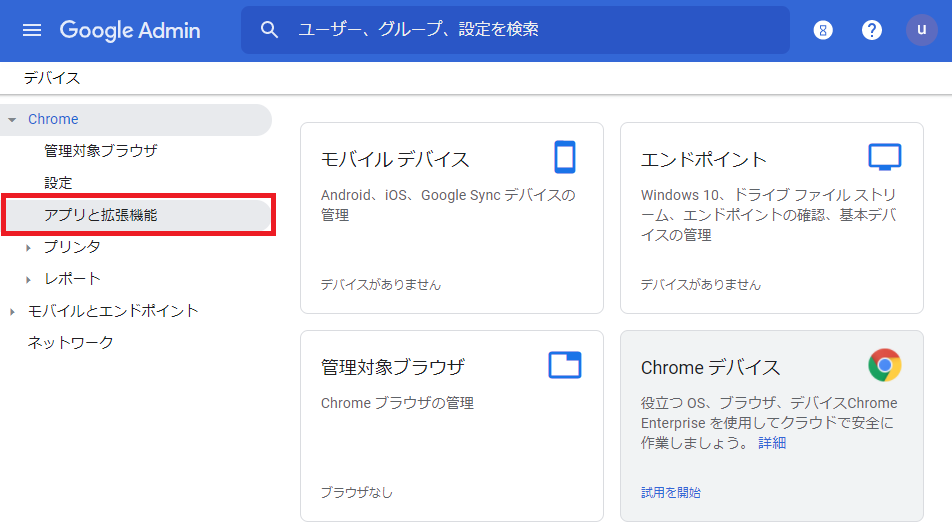Viewport: 952px width, 529px height.
Task: Focus the ユーザー、グループ、設定を検索 search field
Action: click(515, 30)
